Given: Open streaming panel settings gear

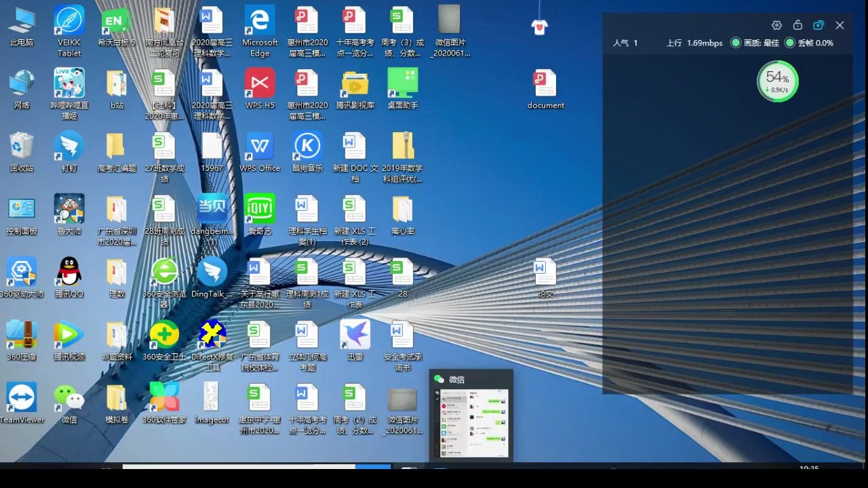Looking at the screenshot, I should [777, 25].
